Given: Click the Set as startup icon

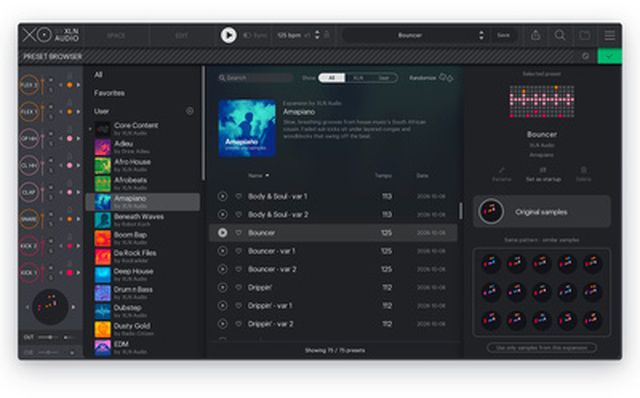Looking at the screenshot, I should click(543, 170).
